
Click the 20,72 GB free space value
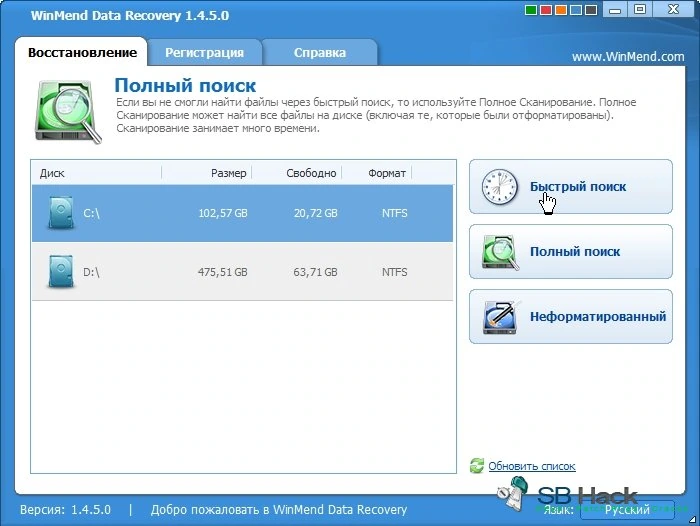315,213
